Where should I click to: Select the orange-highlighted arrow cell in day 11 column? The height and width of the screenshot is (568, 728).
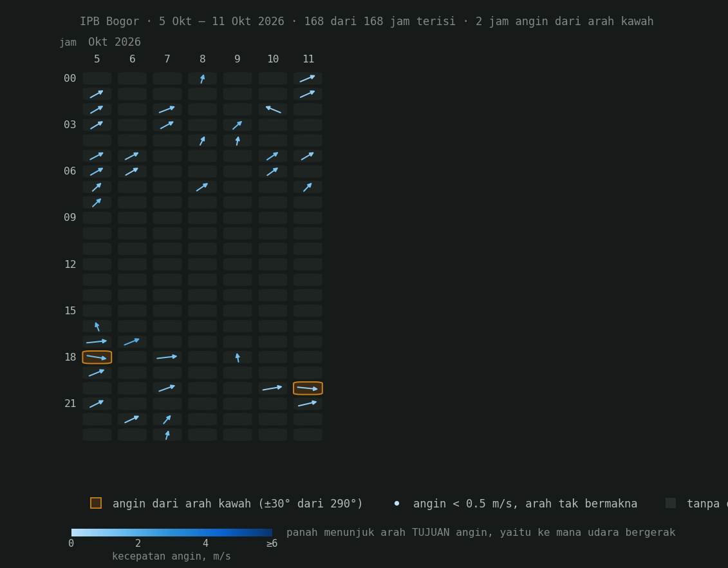308,388
